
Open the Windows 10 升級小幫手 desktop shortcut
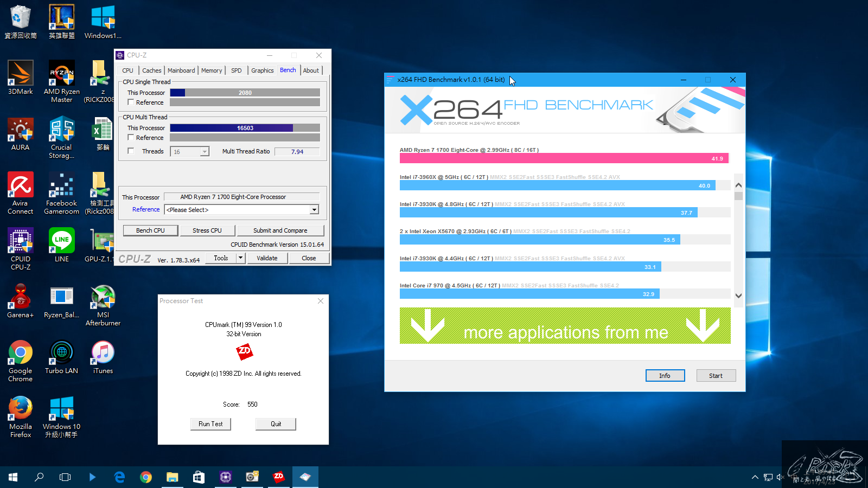point(62,417)
